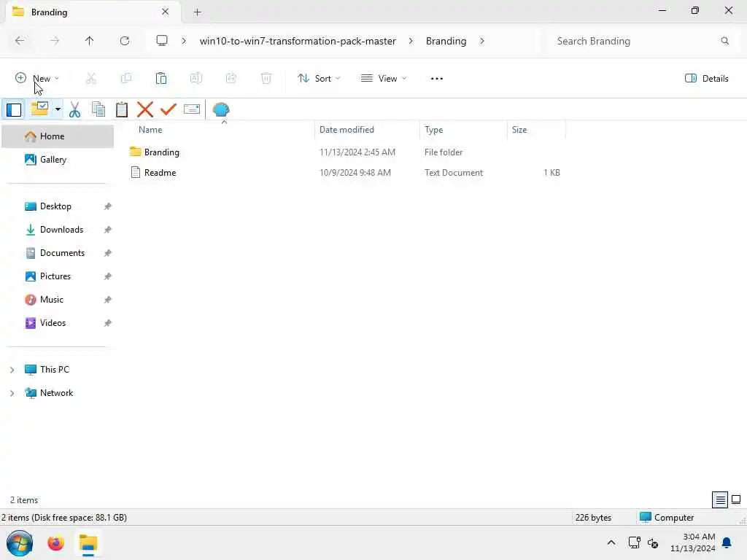747x560 pixels.
Task: Sort by Date modified column header
Action: pos(367,130)
